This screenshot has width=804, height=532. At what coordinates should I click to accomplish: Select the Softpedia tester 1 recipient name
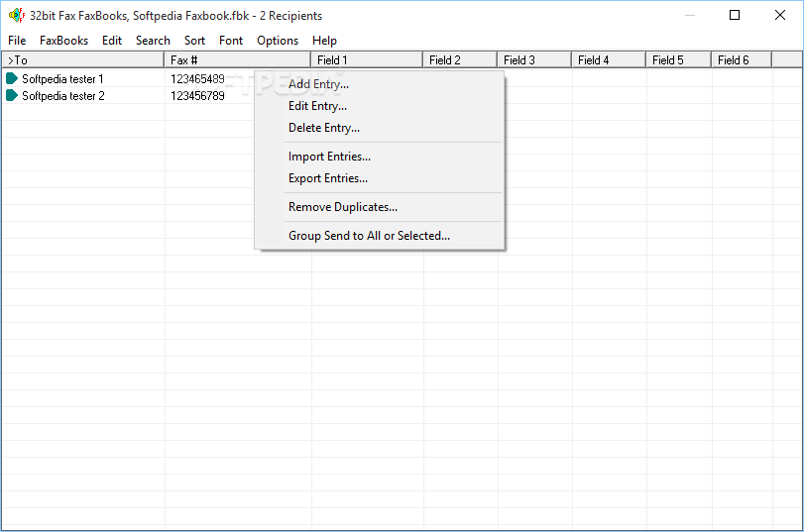click(62, 79)
